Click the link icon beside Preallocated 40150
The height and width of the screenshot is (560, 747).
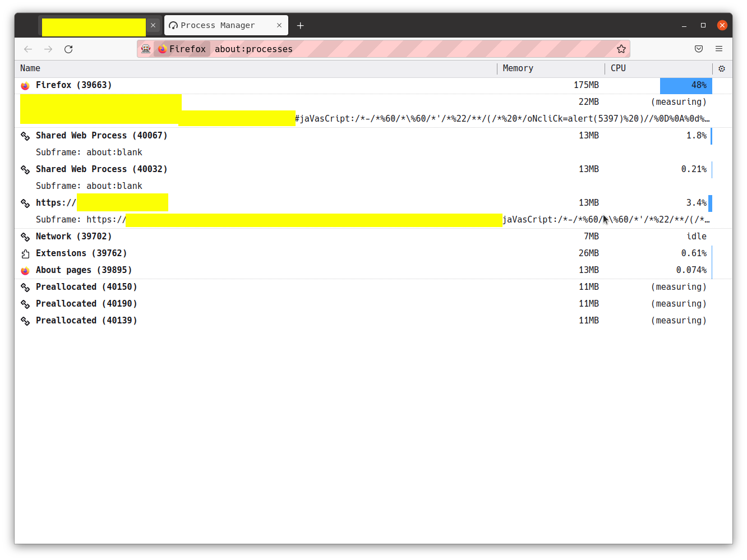[25, 287]
